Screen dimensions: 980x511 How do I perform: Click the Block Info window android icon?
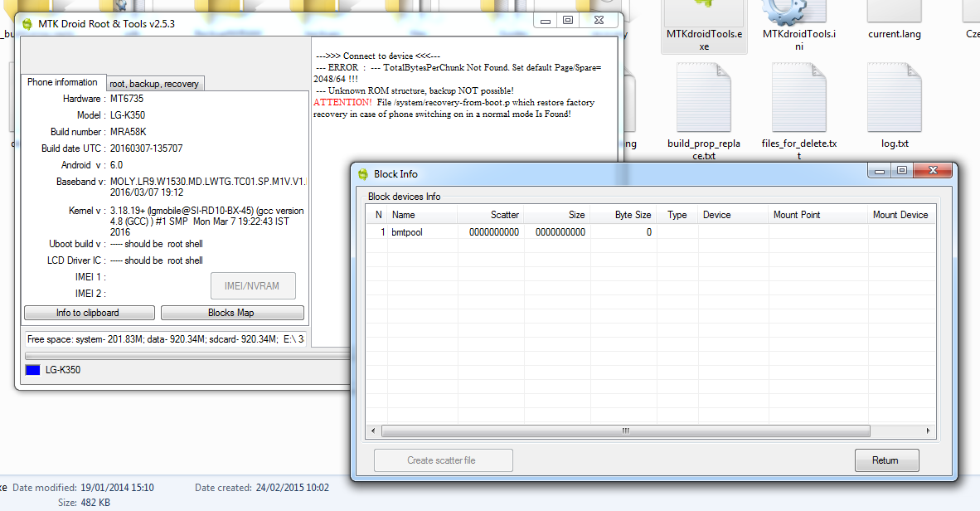pyautogui.click(x=362, y=174)
